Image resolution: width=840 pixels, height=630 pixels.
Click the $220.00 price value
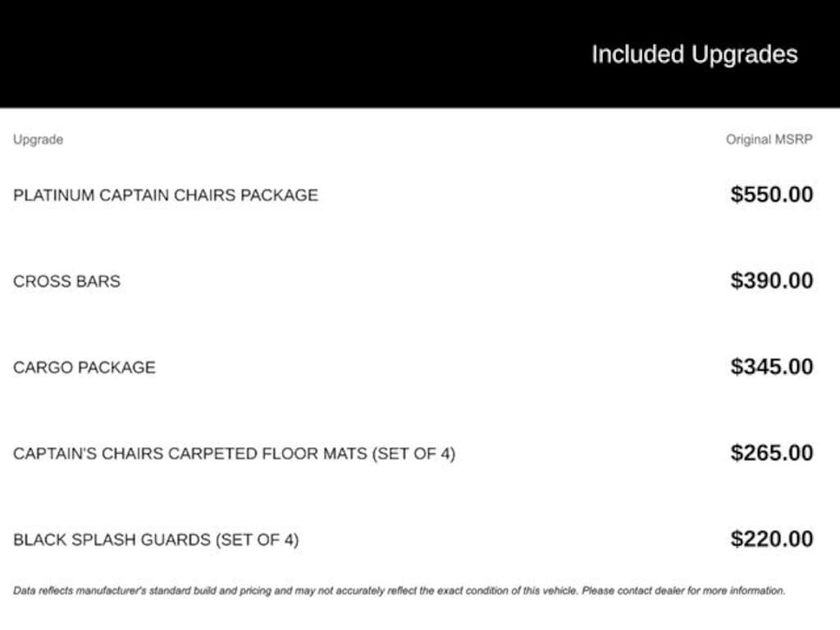[772, 539]
